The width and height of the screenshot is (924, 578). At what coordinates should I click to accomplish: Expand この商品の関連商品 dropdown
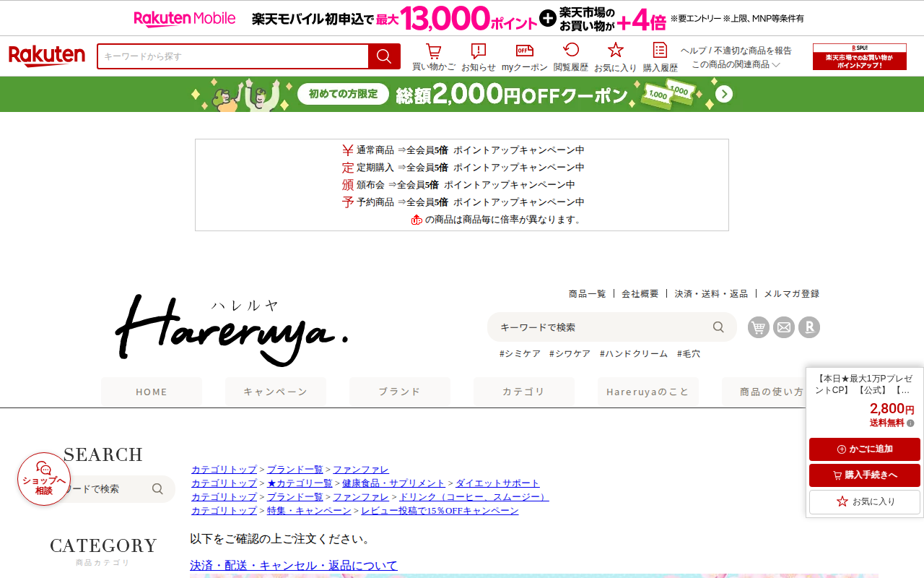(736, 64)
